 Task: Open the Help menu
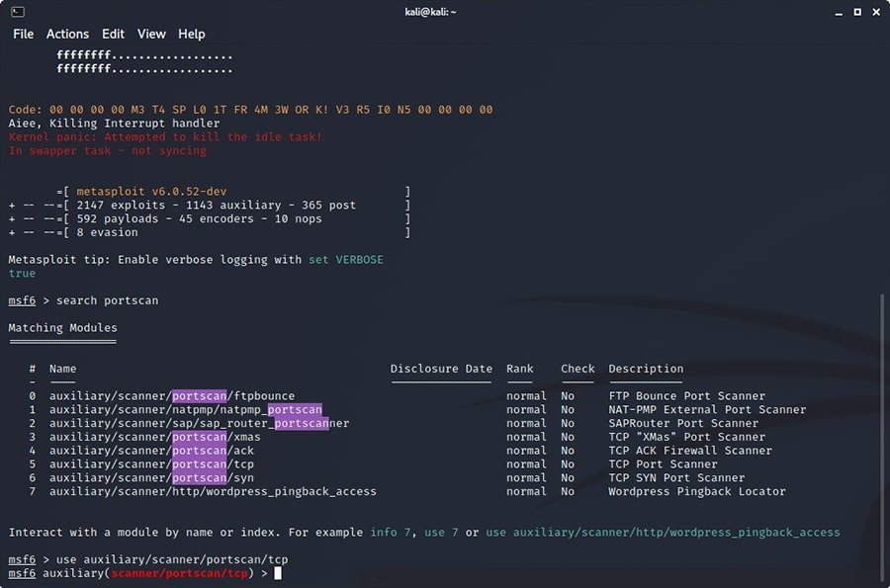[191, 34]
